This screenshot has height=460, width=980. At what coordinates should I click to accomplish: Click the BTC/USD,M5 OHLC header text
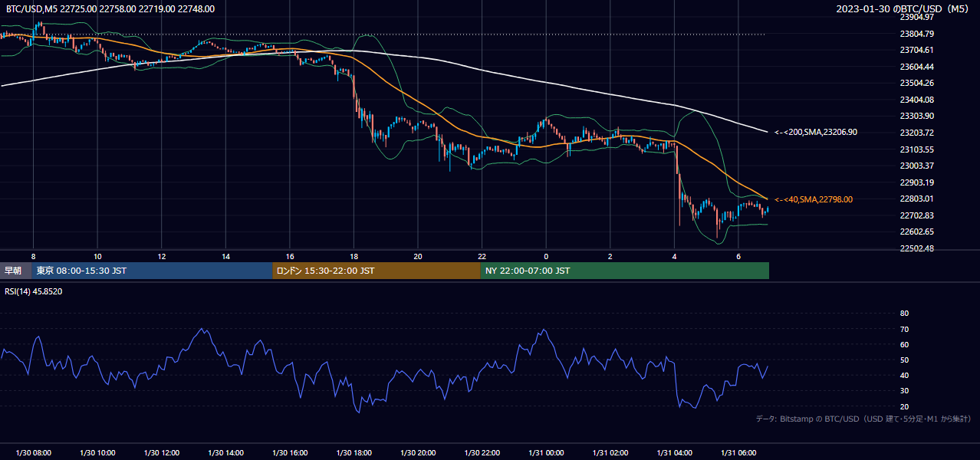110,9
